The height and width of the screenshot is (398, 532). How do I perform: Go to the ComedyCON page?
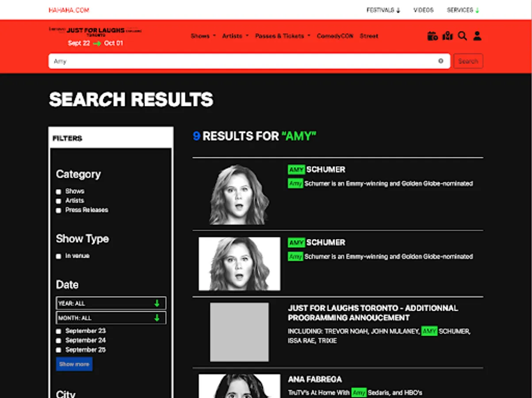(x=335, y=36)
